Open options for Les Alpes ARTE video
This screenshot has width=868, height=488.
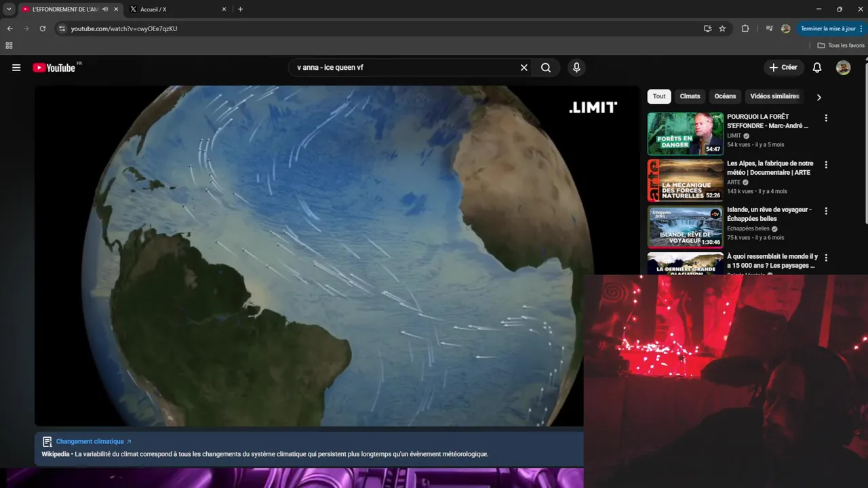coord(826,165)
